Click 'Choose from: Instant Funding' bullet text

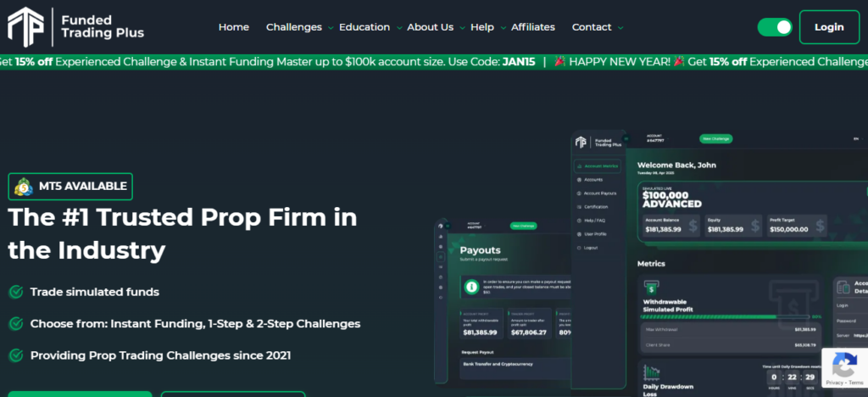[196, 323]
